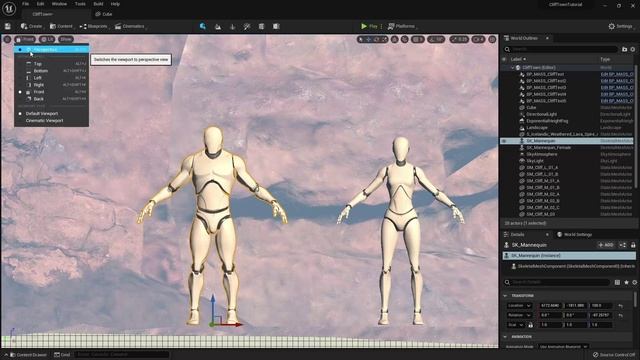Open the Cinematics dropdown in toolbar
The height and width of the screenshot is (360, 640).
(x=130, y=26)
